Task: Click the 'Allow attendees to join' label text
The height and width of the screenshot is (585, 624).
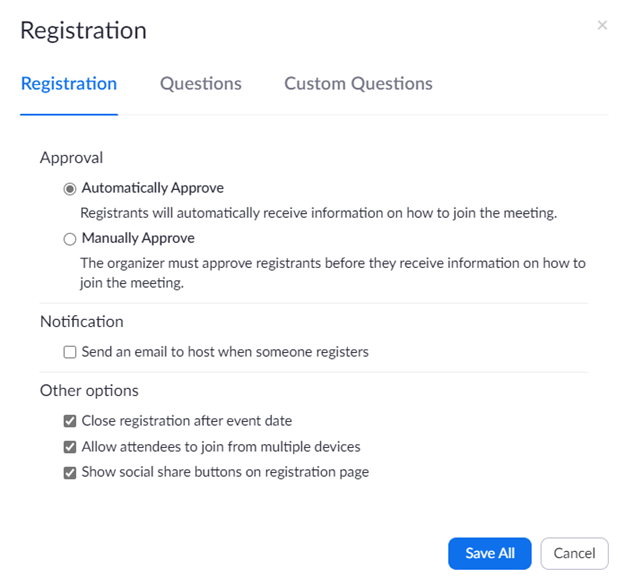Action: coord(221,447)
